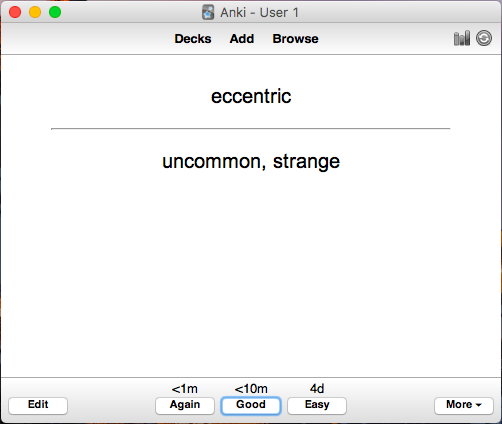Expand the More options dropdown
The width and height of the screenshot is (502, 424).
pyautogui.click(x=464, y=406)
